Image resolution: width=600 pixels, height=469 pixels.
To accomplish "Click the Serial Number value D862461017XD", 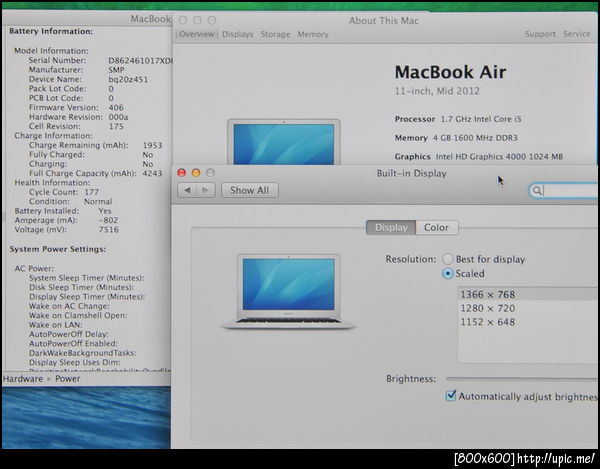I will coord(140,60).
